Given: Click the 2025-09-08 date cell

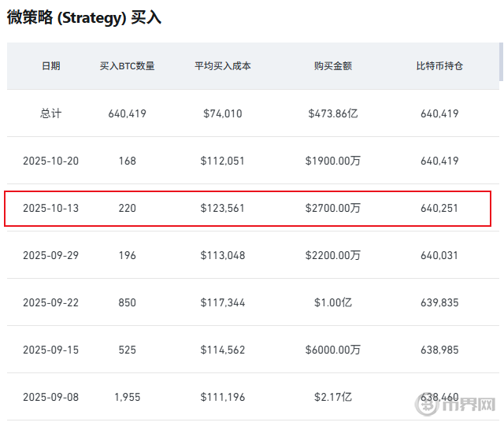Looking at the screenshot, I should (x=50, y=397).
